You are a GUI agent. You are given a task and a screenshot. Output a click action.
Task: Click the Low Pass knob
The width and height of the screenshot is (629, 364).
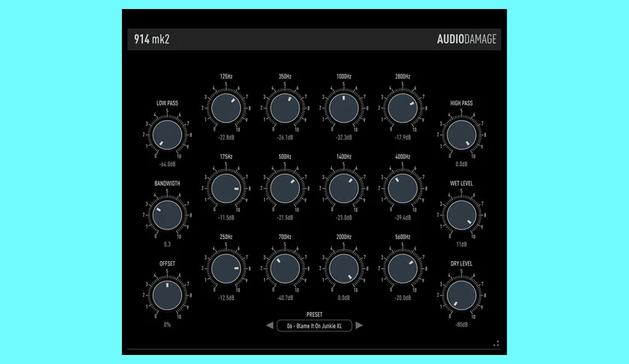[x=167, y=135]
